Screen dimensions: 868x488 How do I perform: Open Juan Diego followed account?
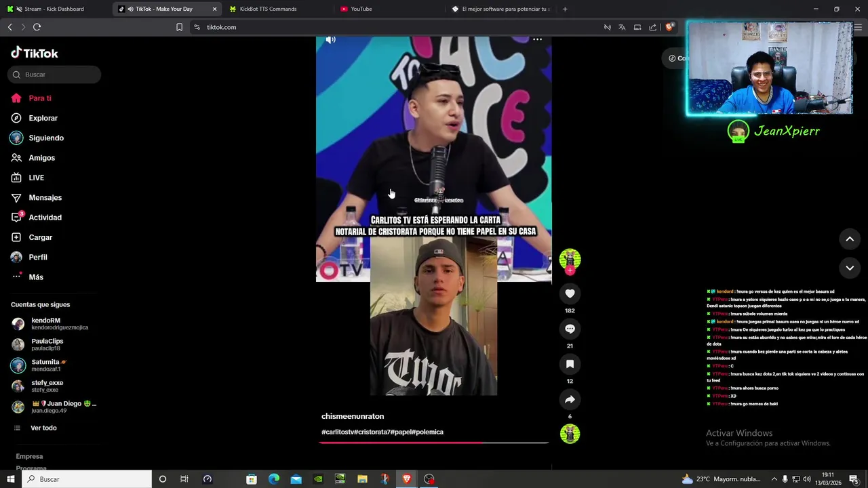pyautogui.click(x=54, y=407)
